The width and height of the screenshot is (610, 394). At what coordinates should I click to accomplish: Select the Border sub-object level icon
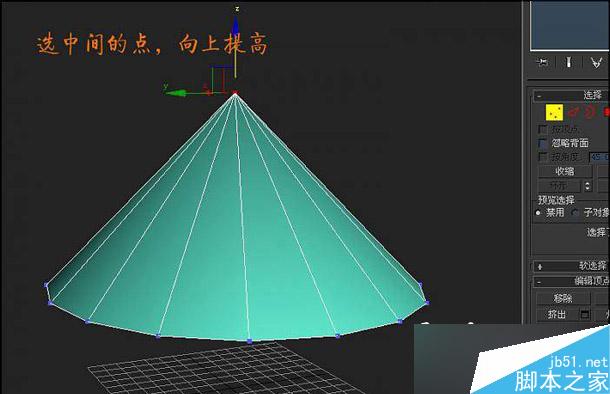pyautogui.click(x=590, y=112)
